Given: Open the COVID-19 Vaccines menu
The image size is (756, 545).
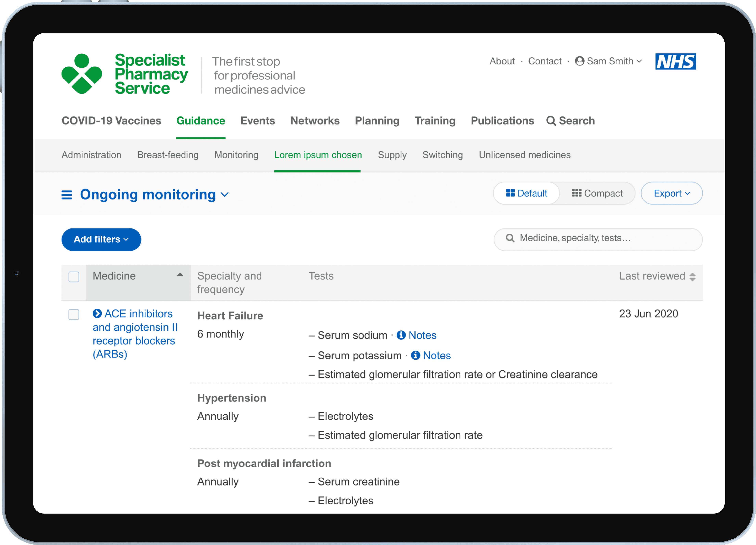Looking at the screenshot, I should 111,121.
